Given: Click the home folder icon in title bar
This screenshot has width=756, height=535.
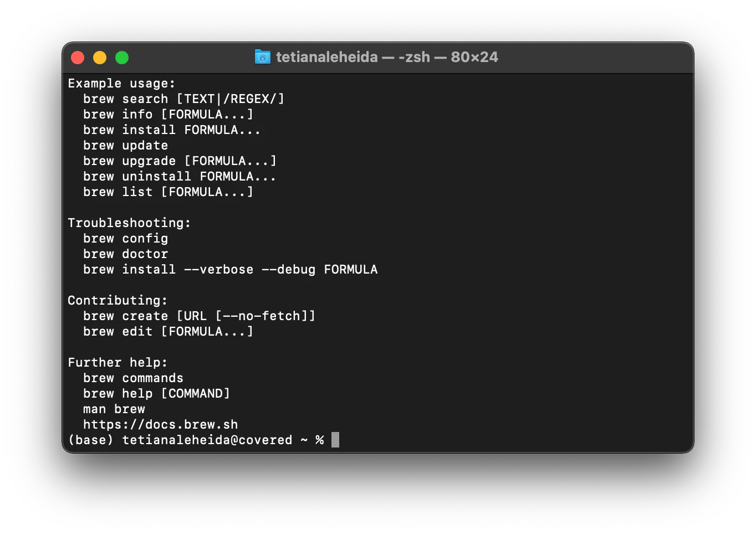Looking at the screenshot, I should 263,57.
